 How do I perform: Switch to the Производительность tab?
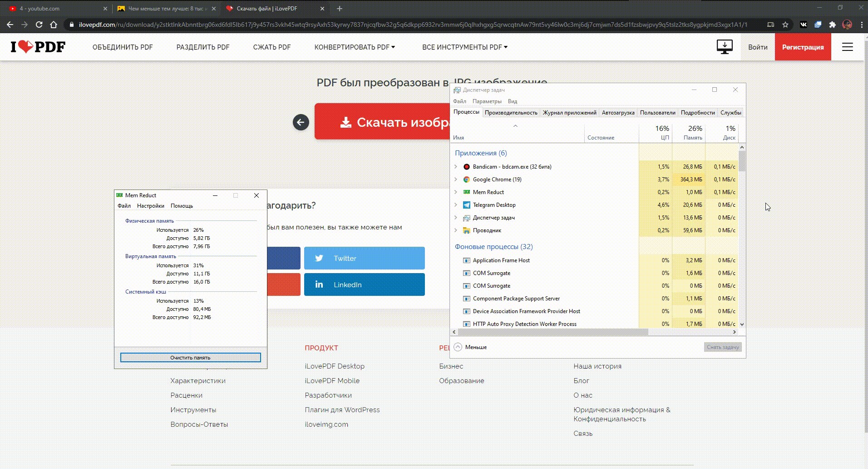(x=511, y=113)
